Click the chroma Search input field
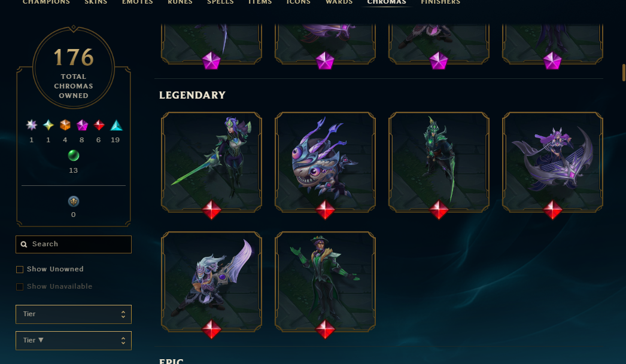This screenshot has width=626, height=364. 74,244
